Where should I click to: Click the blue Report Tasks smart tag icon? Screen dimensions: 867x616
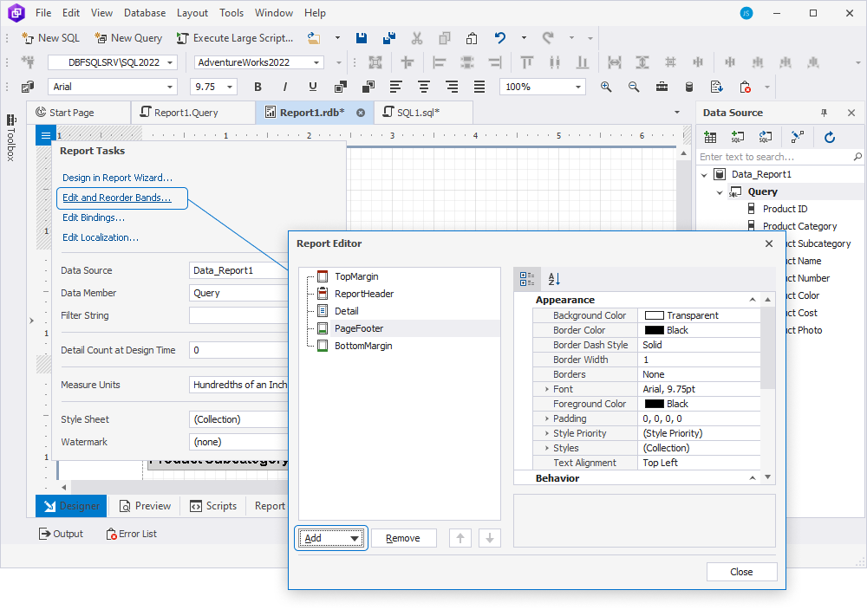click(45, 135)
